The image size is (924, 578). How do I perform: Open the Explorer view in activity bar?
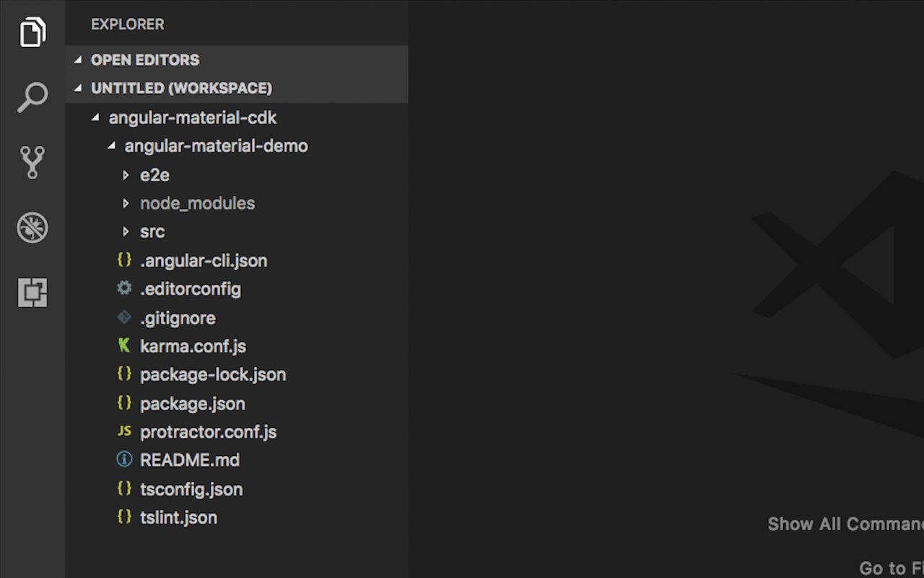pyautogui.click(x=32, y=33)
